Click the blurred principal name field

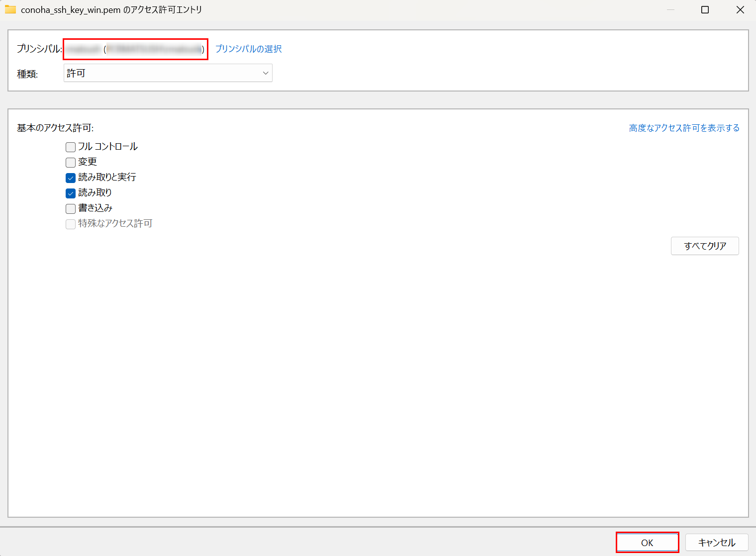(x=135, y=49)
